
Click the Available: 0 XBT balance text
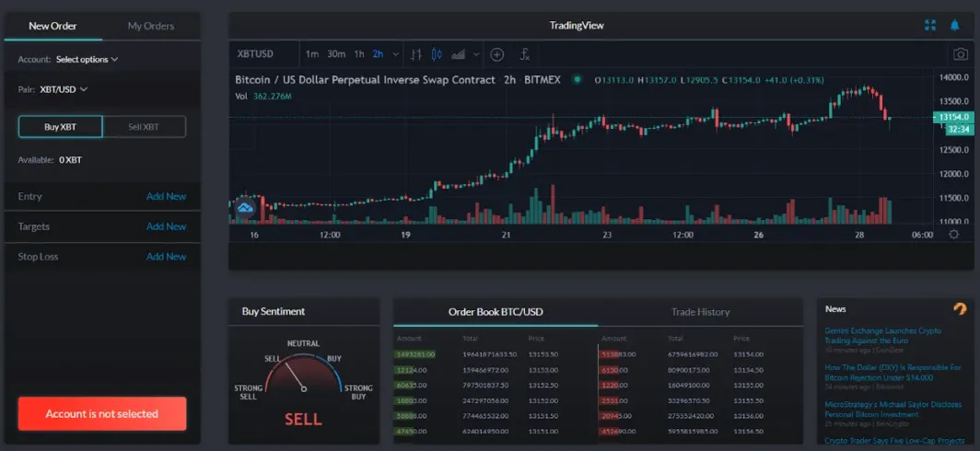click(50, 160)
